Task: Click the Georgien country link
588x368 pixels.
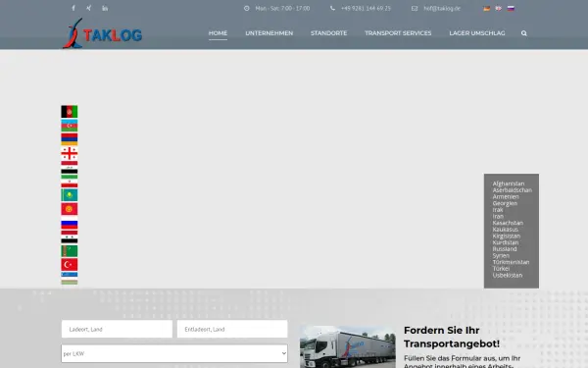Action: point(505,203)
